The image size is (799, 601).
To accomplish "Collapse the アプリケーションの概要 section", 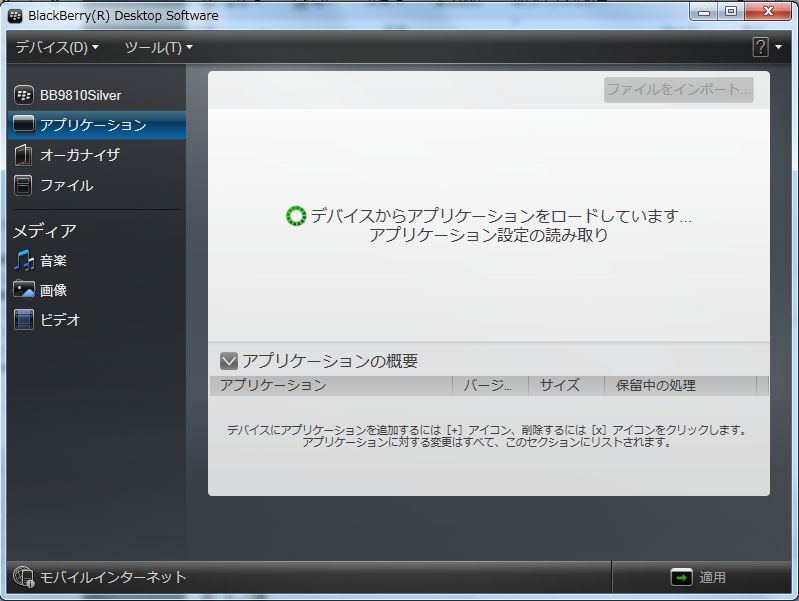I will [x=229, y=361].
